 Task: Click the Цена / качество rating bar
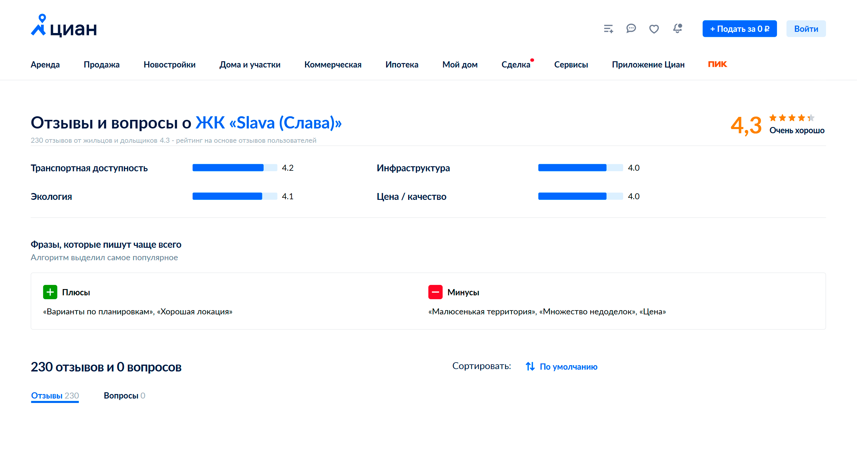tap(580, 196)
